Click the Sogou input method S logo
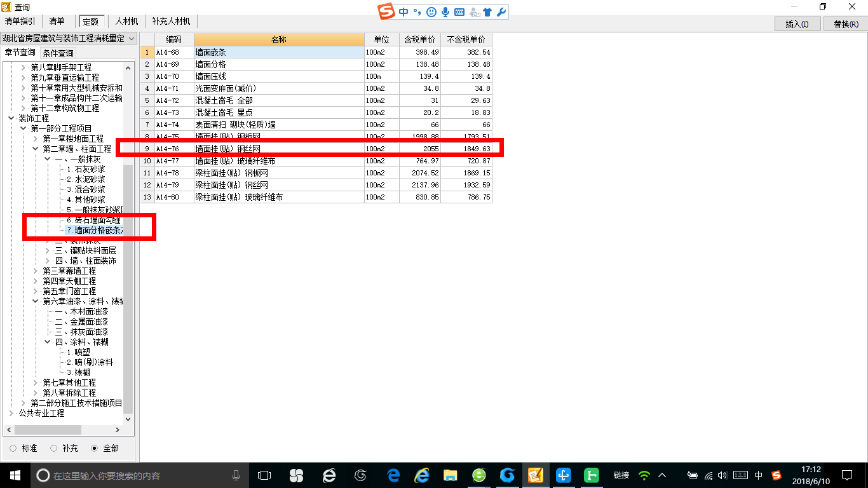 coord(386,11)
